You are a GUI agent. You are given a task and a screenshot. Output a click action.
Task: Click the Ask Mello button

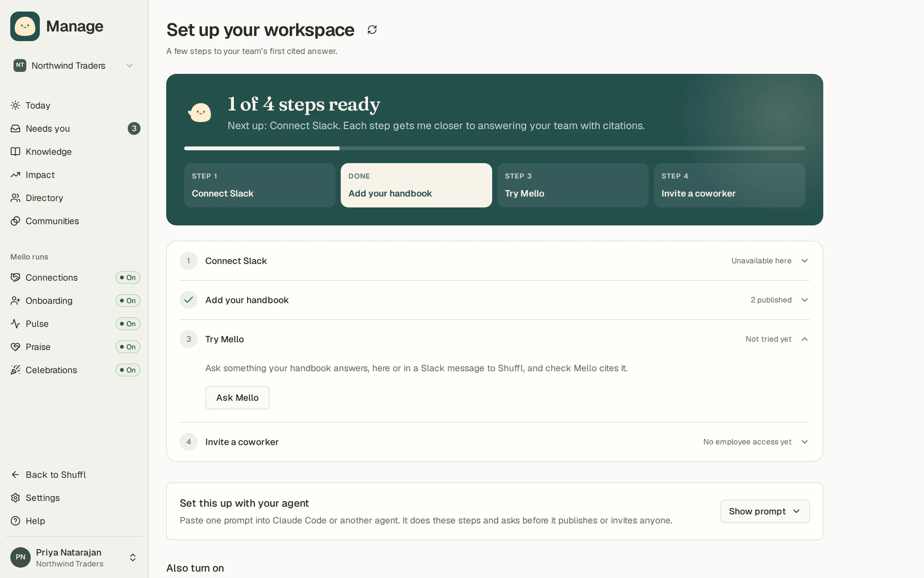[x=237, y=398]
